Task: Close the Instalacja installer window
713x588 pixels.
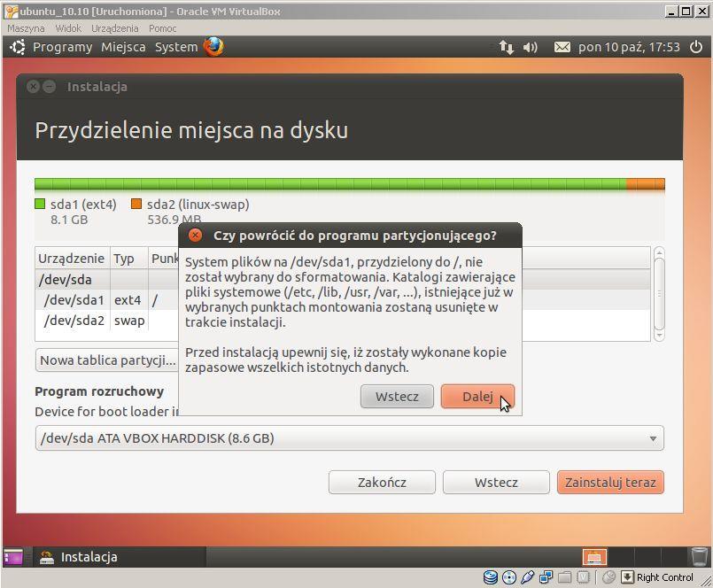Action: (33, 87)
